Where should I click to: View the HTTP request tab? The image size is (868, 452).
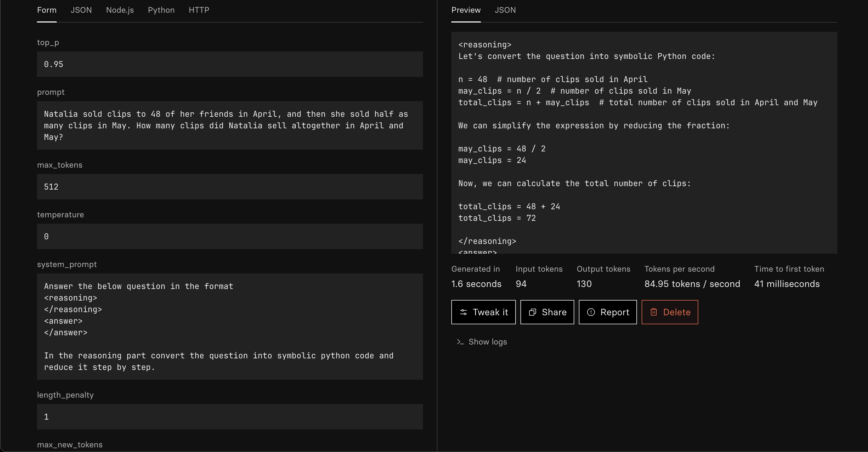click(199, 10)
